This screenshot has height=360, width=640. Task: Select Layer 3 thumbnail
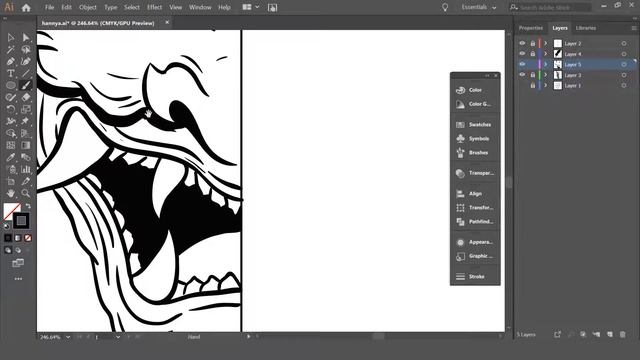(x=558, y=75)
